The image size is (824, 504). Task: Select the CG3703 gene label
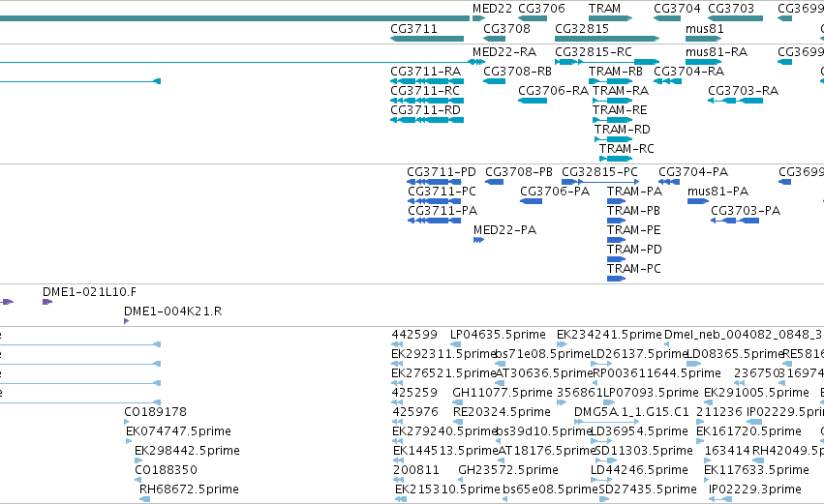(x=731, y=9)
